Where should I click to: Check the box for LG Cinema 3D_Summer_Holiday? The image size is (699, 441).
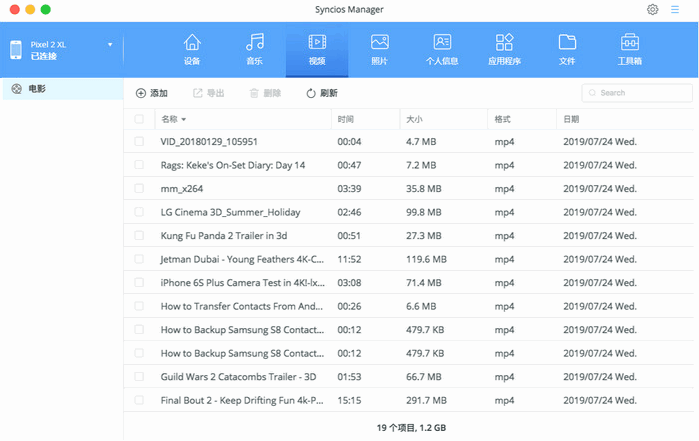[x=139, y=212]
